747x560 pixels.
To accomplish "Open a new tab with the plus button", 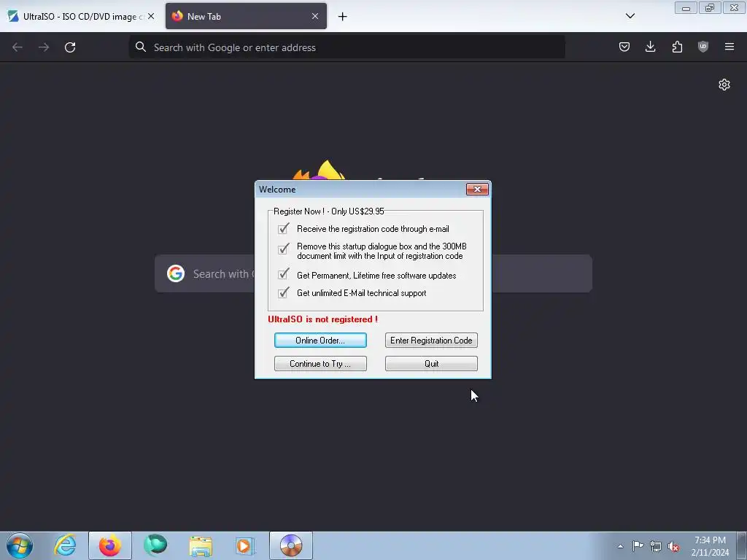I will click(343, 17).
